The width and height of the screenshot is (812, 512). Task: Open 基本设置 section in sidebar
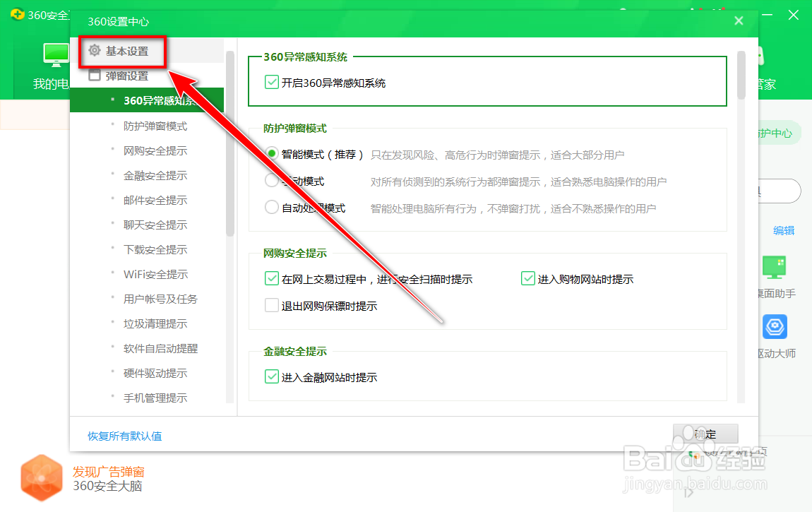pyautogui.click(x=127, y=52)
